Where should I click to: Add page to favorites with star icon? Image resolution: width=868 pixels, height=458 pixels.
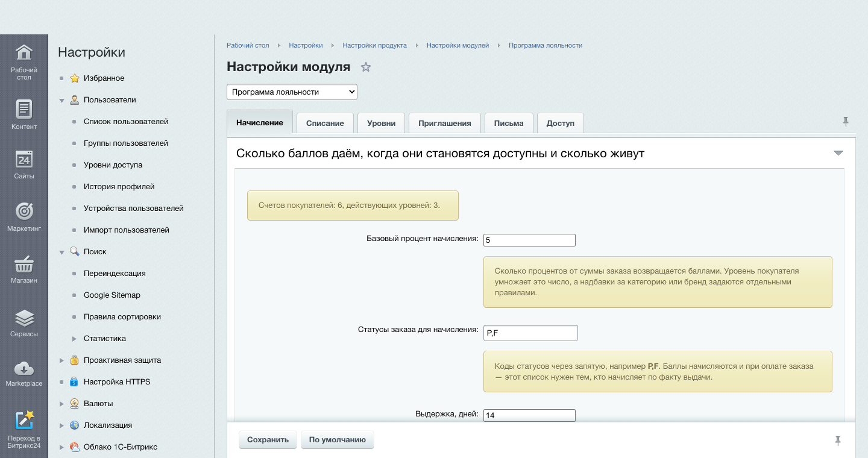point(365,67)
